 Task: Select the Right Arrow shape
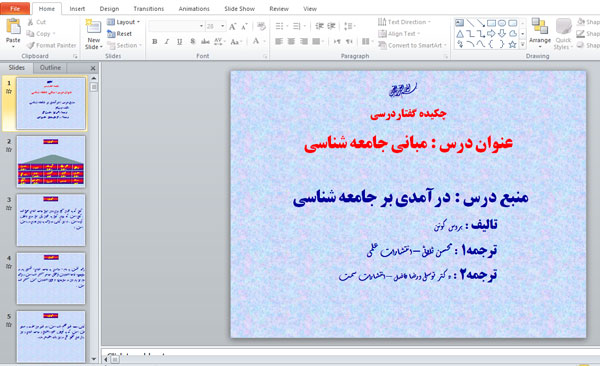pyautogui.click(x=491, y=34)
